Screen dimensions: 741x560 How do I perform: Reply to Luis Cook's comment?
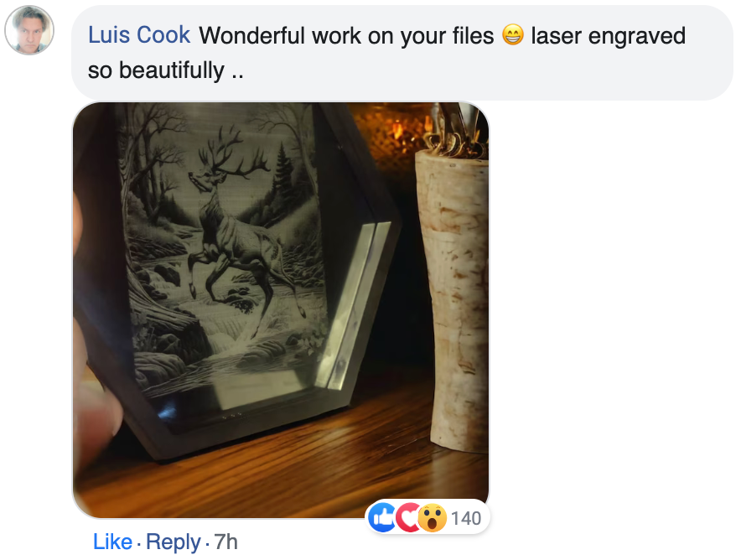click(x=174, y=542)
